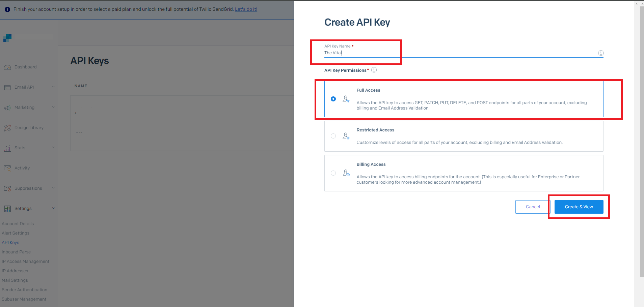The width and height of the screenshot is (644, 307).
Task: Open Mail Settings in sidebar
Action: tap(15, 280)
